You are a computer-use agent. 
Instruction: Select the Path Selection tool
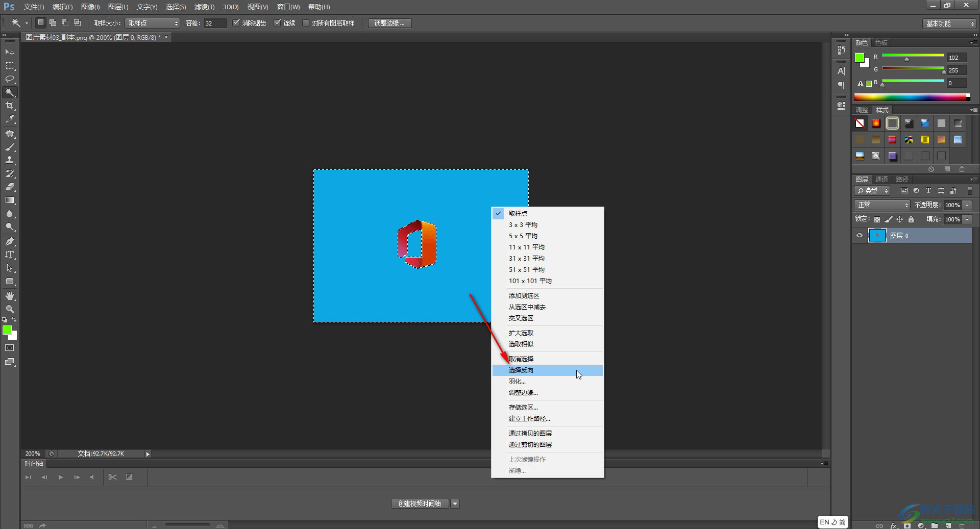point(10,268)
